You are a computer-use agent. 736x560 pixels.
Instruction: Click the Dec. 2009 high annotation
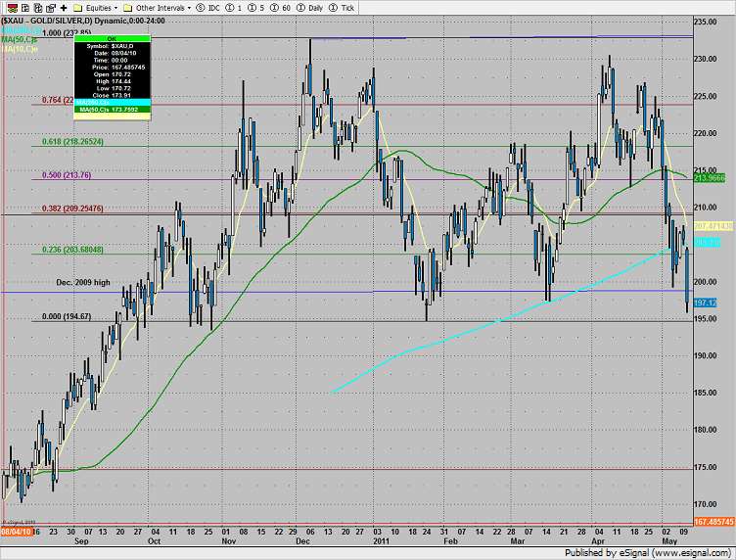(x=83, y=283)
